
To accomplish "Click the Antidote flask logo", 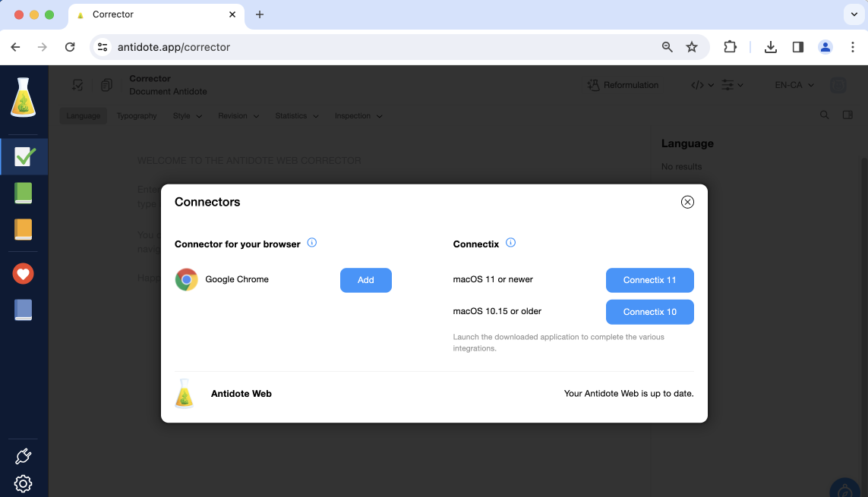I will tap(24, 98).
